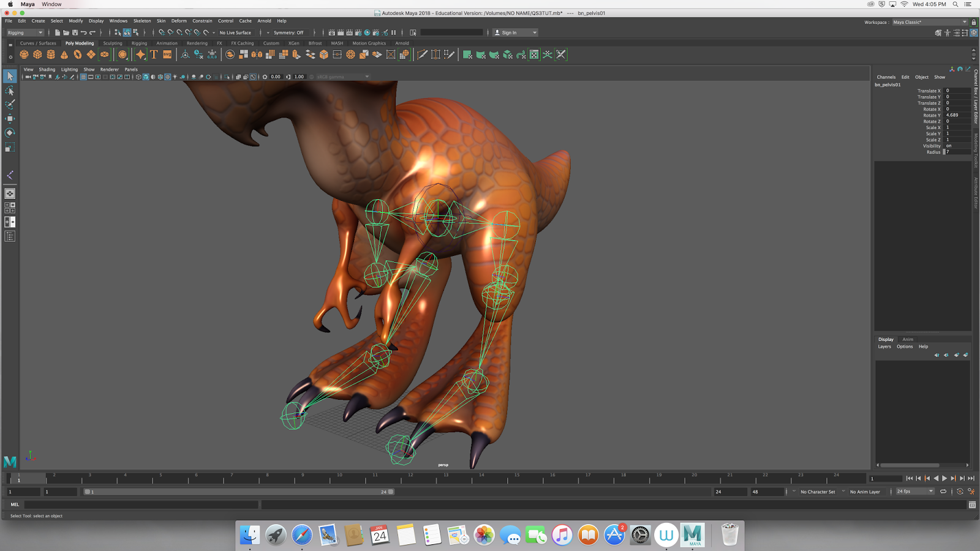Select the Polygon Sphere tool on the shelf

[x=23, y=54]
